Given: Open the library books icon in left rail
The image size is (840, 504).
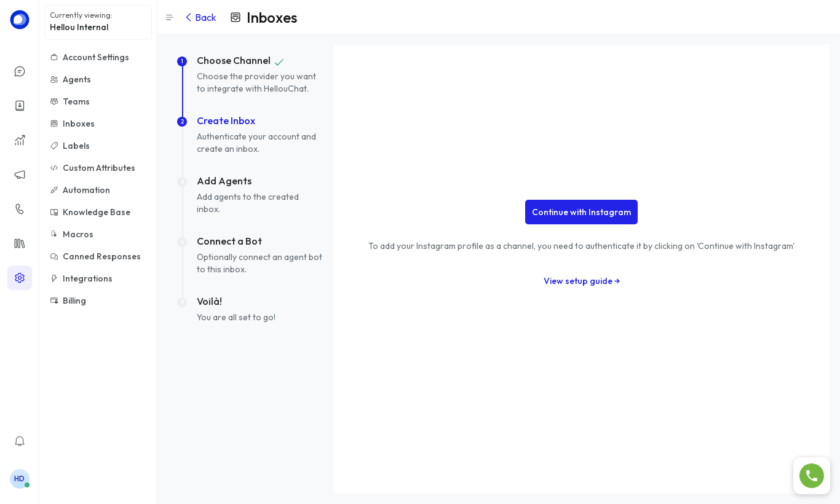Looking at the screenshot, I should pos(20,243).
